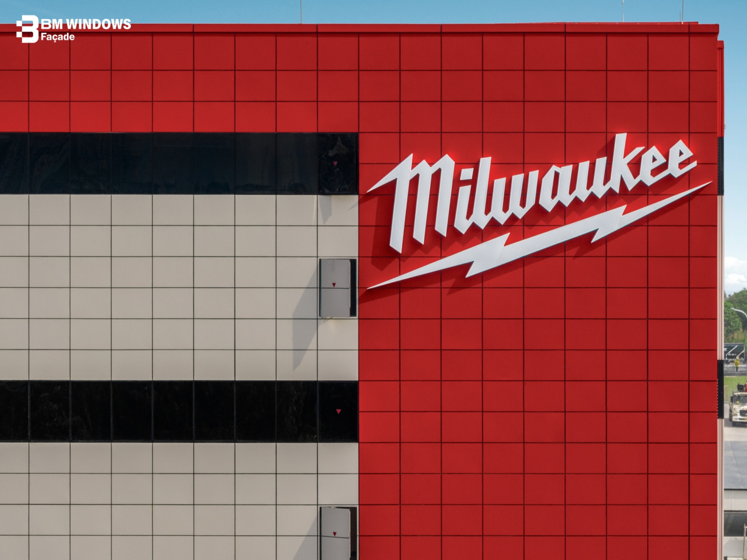
Task: Click red triangle marker on upper black glass band
Action: point(335,163)
